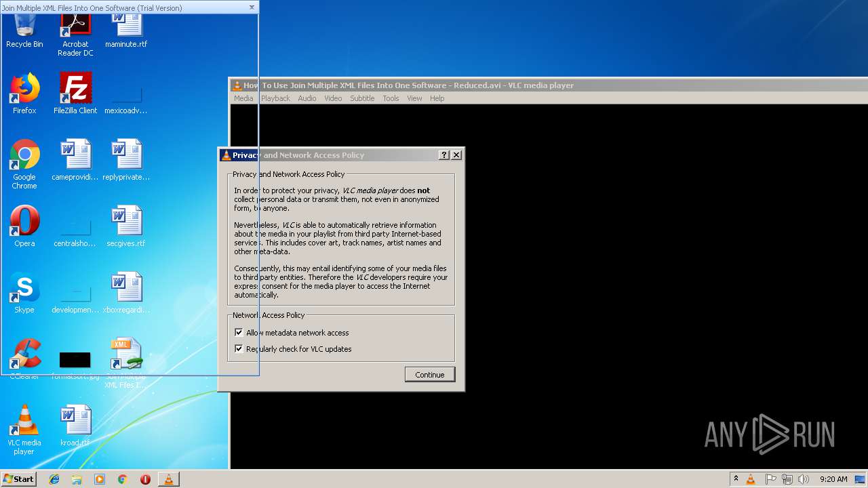The height and width of the screenshot is (488, 868).
Task: Open VLC Video menu
Action: click(333, 98)
